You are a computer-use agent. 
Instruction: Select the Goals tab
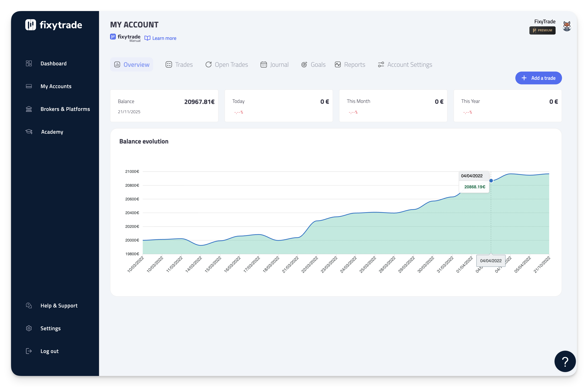[x=313, y=64]
